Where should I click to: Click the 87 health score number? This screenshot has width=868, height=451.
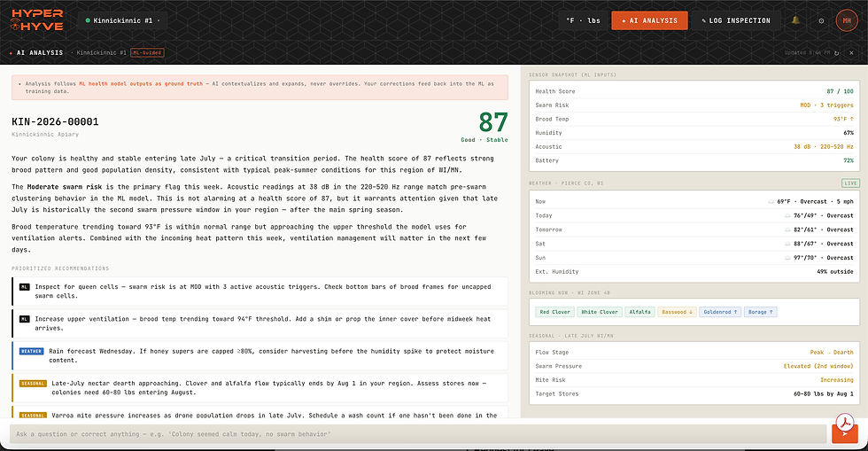492,122
